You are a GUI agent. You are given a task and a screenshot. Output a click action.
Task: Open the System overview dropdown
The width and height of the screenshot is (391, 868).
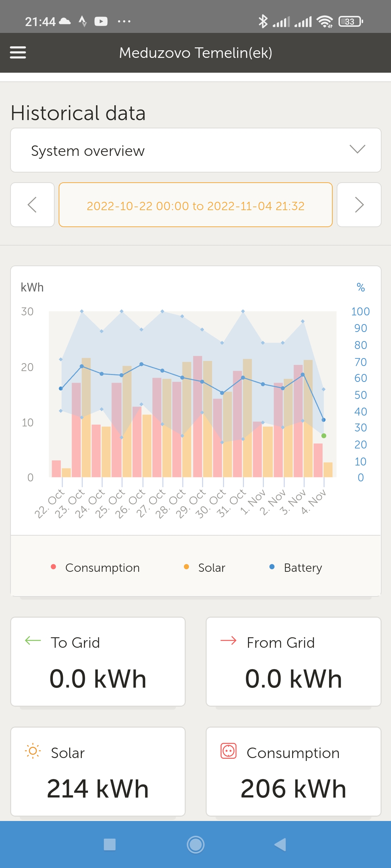pos(195,150)
